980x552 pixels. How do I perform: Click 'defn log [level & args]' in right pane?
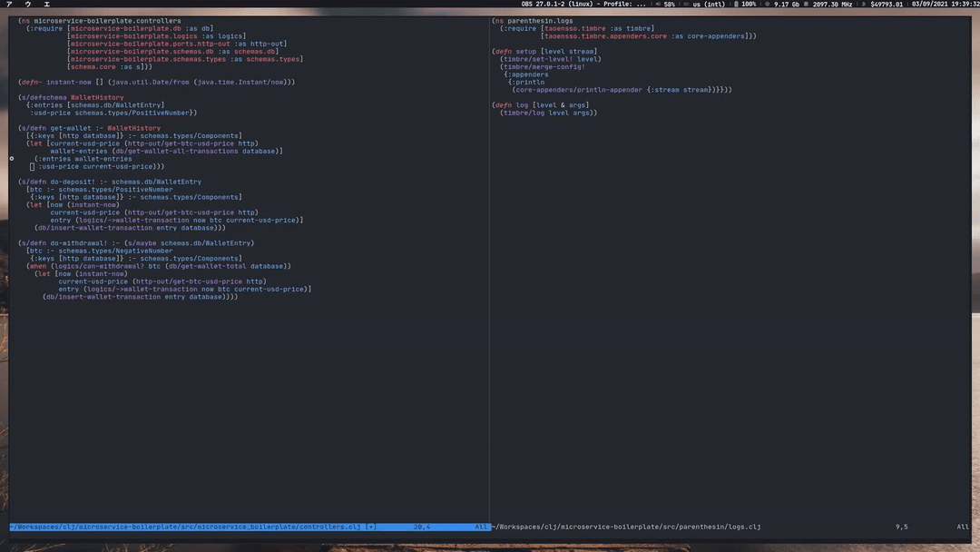541,105
